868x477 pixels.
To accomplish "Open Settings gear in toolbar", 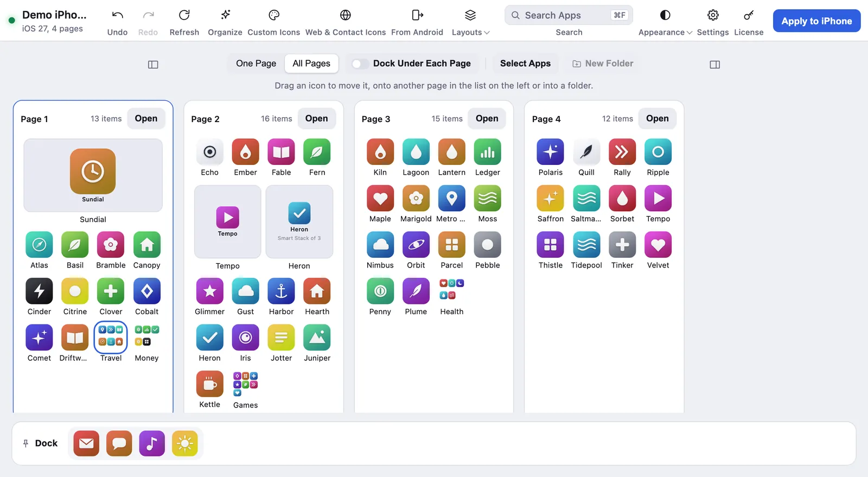I will (713, 15).
